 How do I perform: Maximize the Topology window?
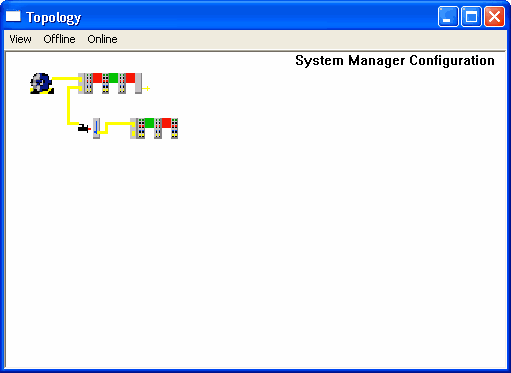tap(471, 16)
